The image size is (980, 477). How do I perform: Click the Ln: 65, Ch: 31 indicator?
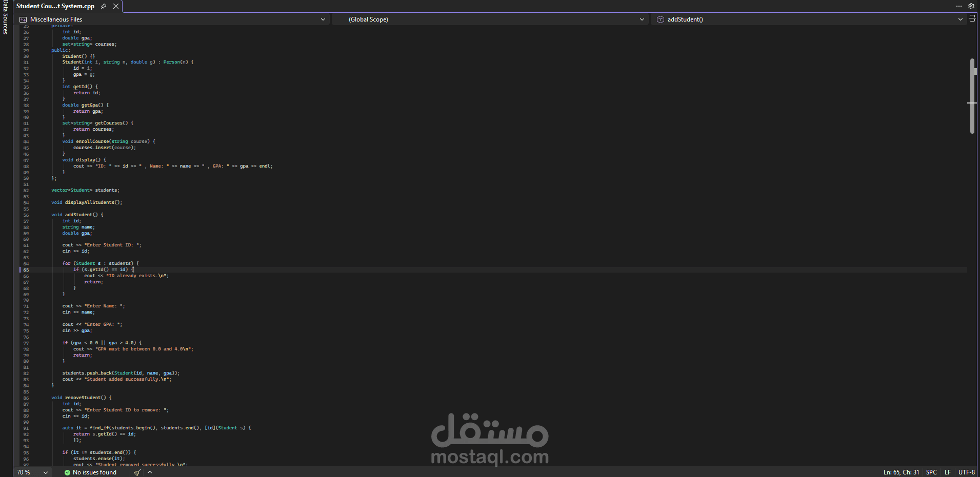click(901, 472)
